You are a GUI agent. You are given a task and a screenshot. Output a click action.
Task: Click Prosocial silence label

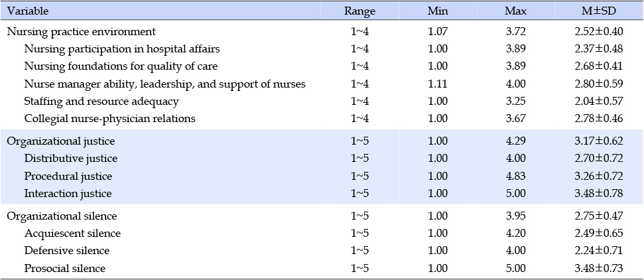click(65, 269)
